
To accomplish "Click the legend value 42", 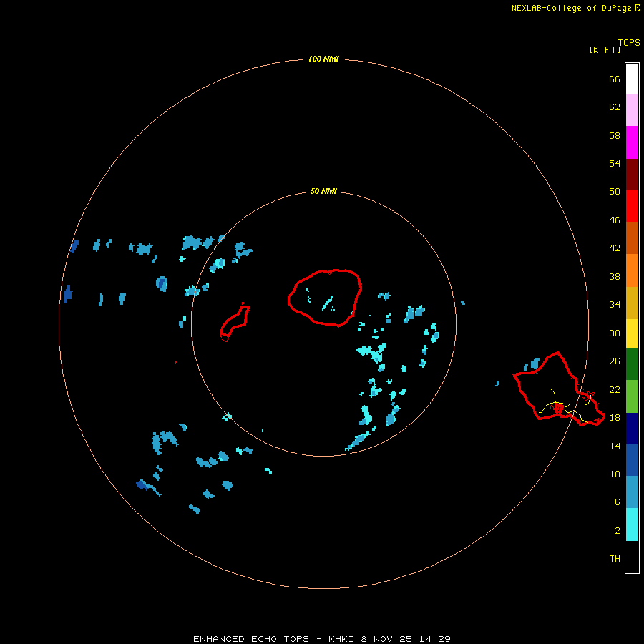I will [x=615, y=248].
